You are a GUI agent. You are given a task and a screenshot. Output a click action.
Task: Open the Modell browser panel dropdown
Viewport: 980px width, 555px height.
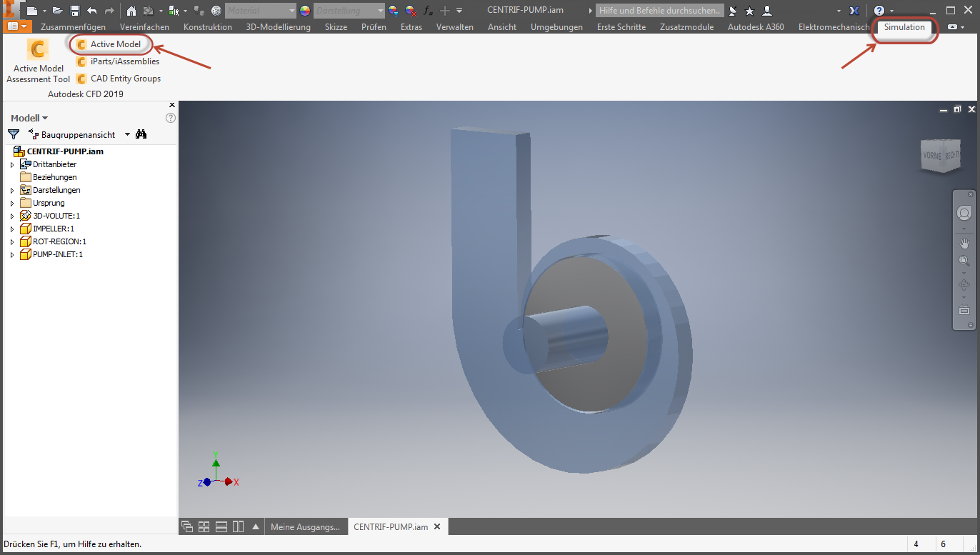pyautogui.click(x=29, y=118)
